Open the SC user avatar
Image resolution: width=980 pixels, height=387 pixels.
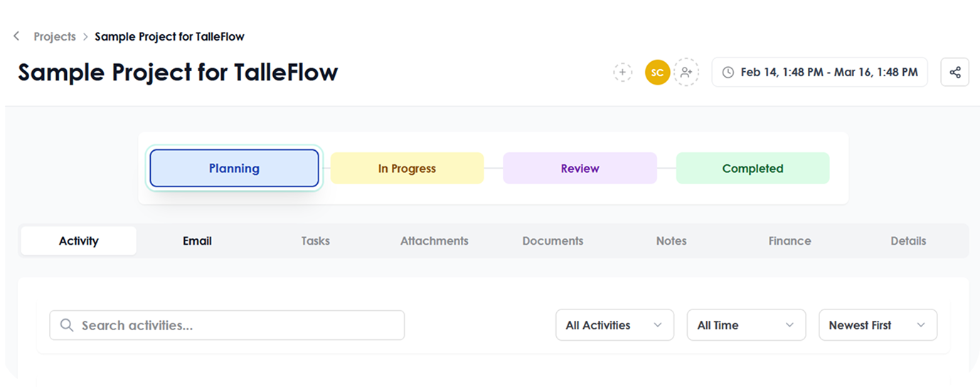pyautogui.click(x=657, y=73)
